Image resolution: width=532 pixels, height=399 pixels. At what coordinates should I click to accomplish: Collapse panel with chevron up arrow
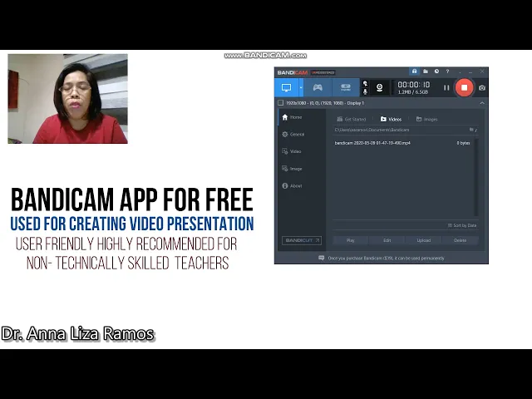pyautogui.click(x=482, y=103)
